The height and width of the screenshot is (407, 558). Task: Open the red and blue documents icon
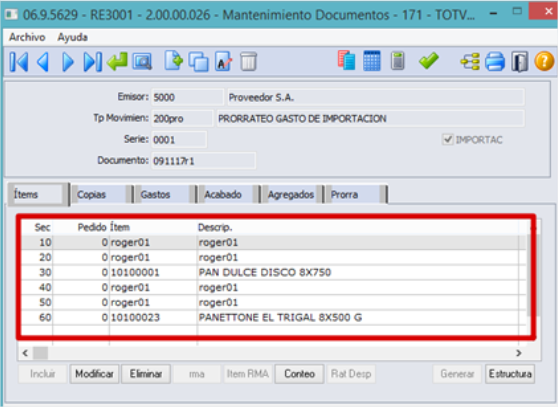point(347,60)
